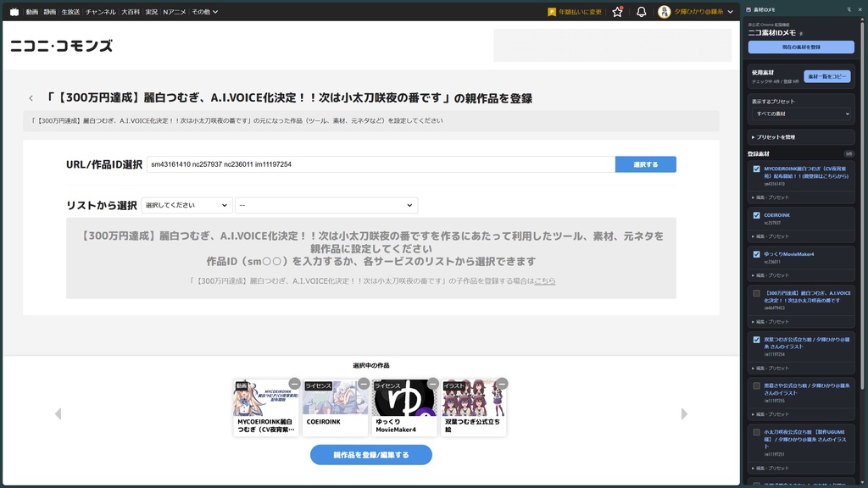Click the URL/作品ID input field
This screenshot has height=488, width=868.
coord(381,164)
